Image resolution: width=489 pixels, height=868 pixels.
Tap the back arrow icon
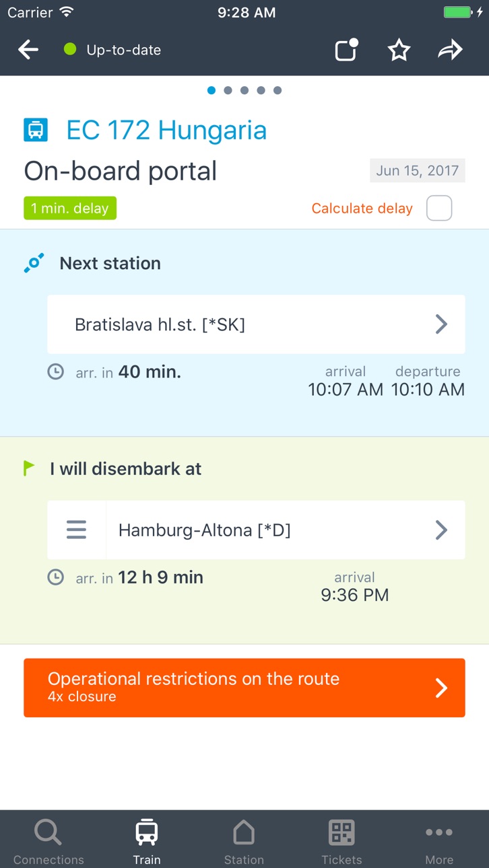point(28,50)
